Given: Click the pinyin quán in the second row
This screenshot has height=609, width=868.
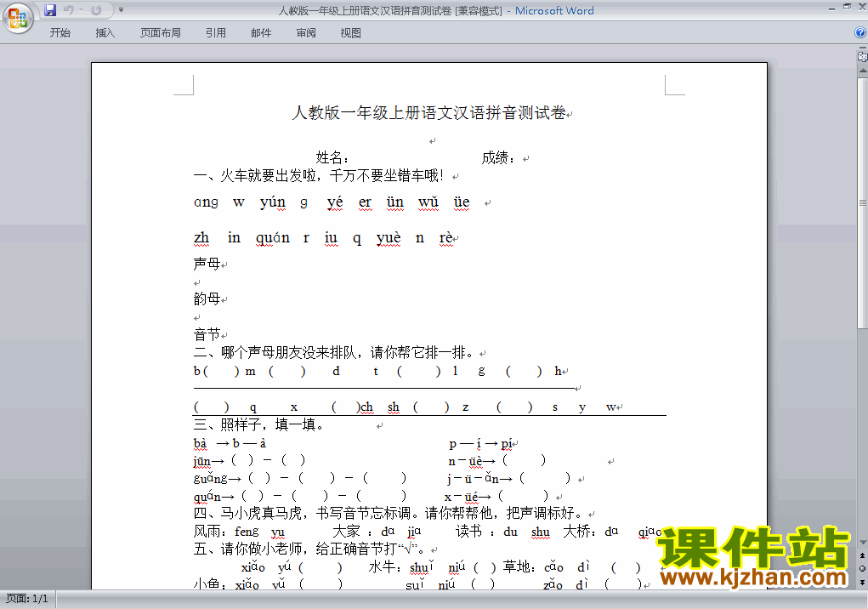Looking at the screenshot, I should coord(272,237).
